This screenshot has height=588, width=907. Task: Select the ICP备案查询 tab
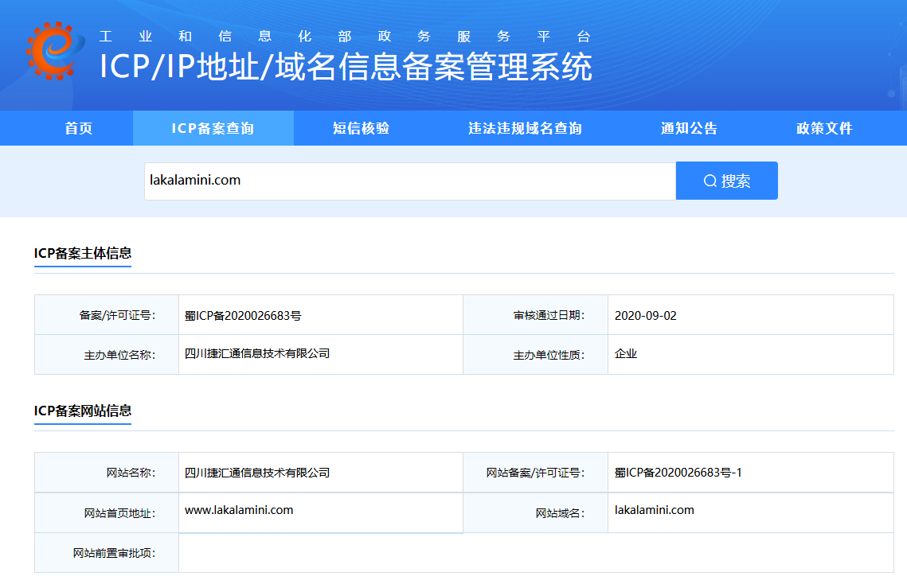[213, 128]
